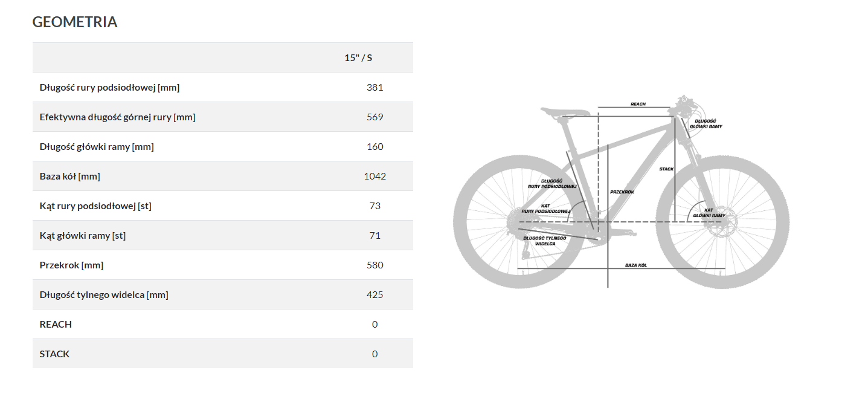The width and height of the screenshot is (868, 405).
Task: Select the head angle value 71
Action: [x=375, y=235]
